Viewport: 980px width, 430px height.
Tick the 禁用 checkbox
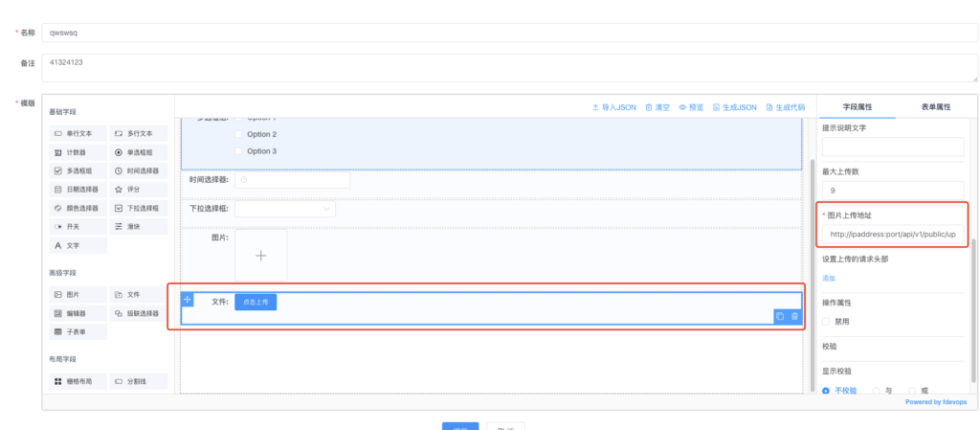pos(826,322)
